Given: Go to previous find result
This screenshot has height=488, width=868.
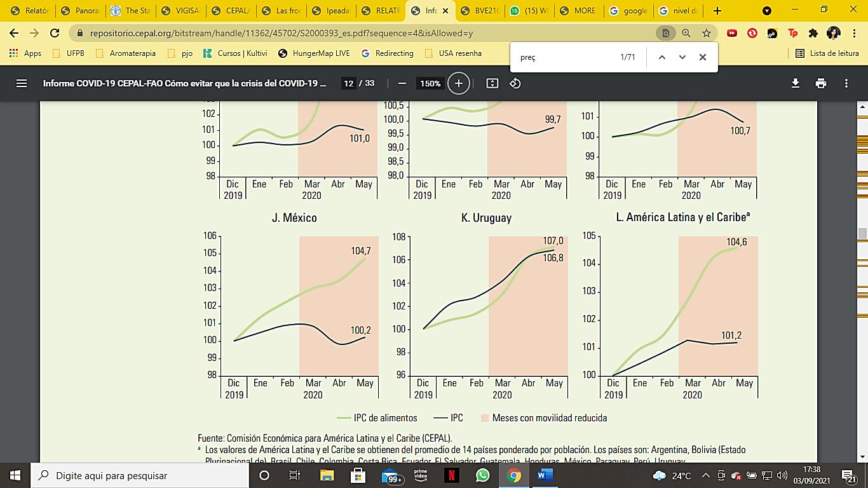Looking at the screenshot, I should click(662, 57).
